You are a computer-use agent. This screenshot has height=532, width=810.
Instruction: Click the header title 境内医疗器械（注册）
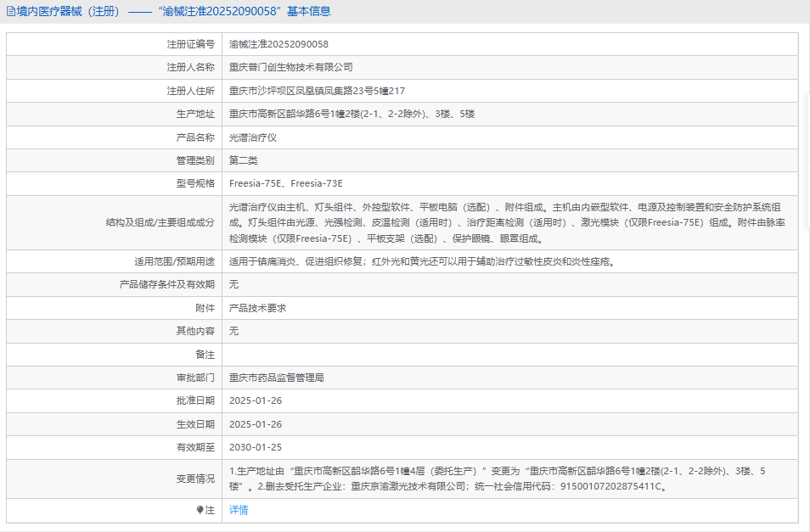(x=69, y=11)
